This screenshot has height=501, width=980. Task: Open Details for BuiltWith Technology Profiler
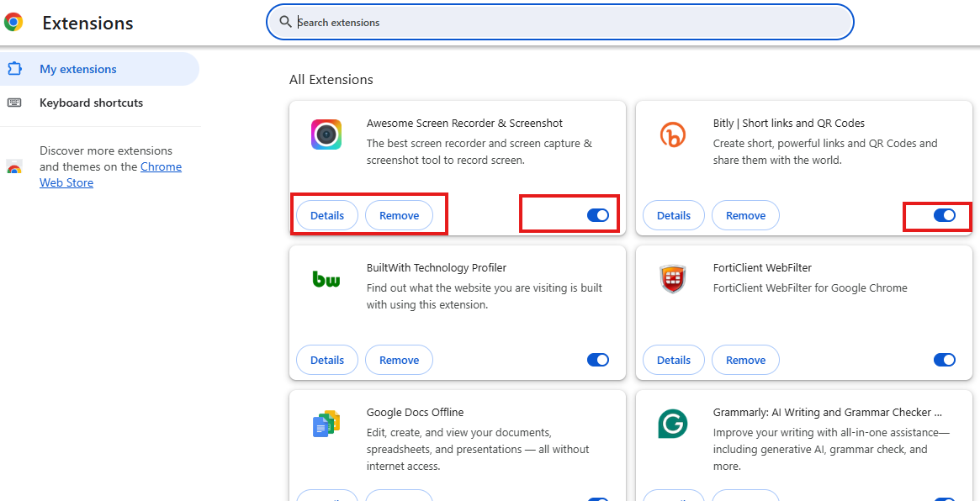[x=327, y=360]
